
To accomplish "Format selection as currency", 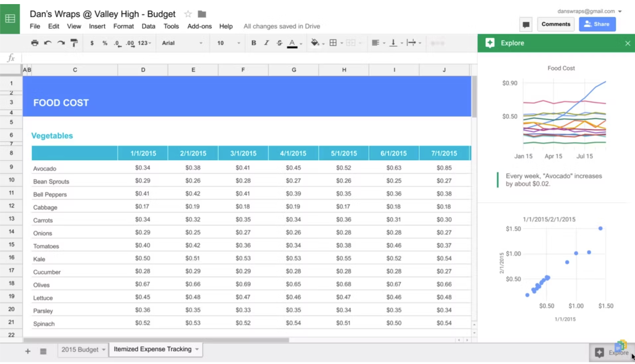I will click(x=92, y=43).
